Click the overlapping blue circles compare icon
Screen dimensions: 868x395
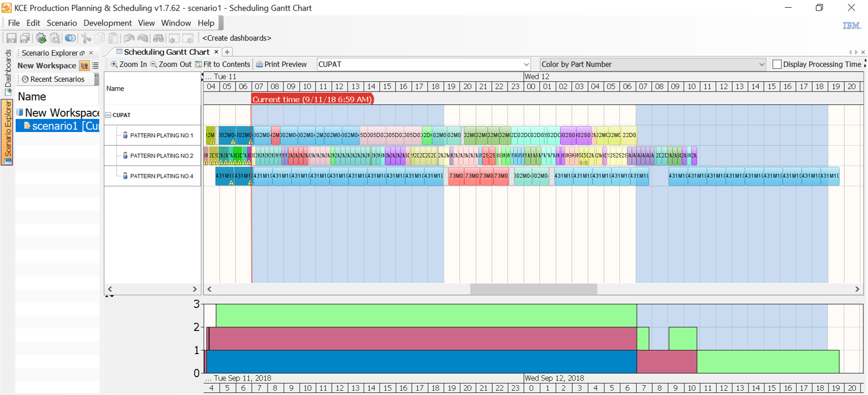70,38
